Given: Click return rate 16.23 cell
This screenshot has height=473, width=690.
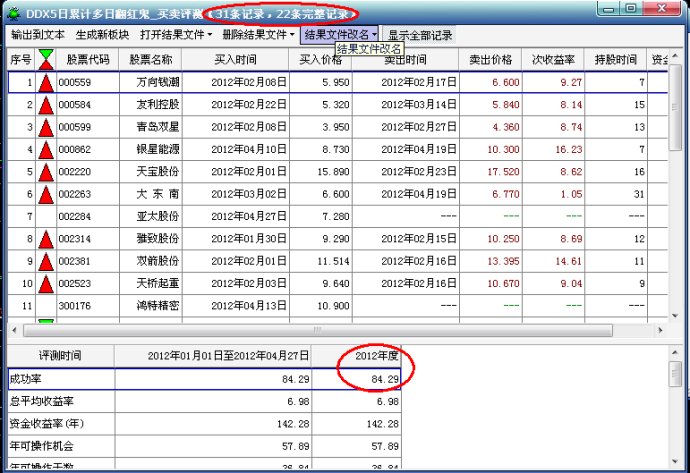Looking at the screenshot, I should click(554, 150).
